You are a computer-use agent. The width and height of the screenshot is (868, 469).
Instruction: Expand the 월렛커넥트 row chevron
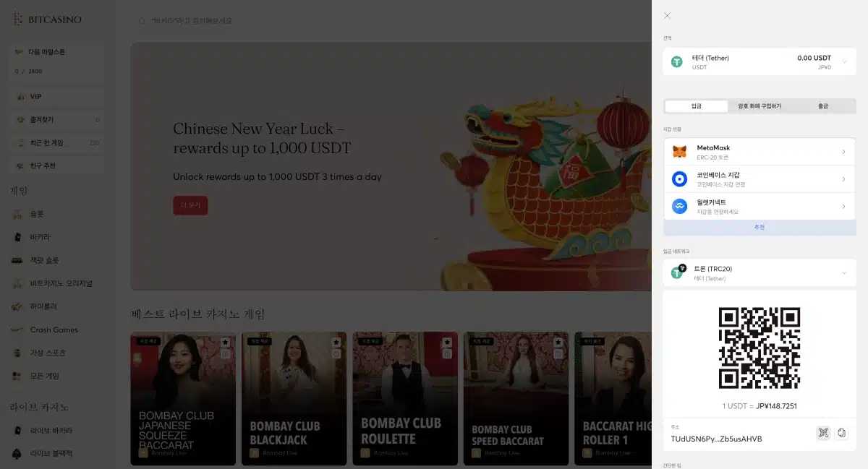pyautogui.click(x=843, y=207)
